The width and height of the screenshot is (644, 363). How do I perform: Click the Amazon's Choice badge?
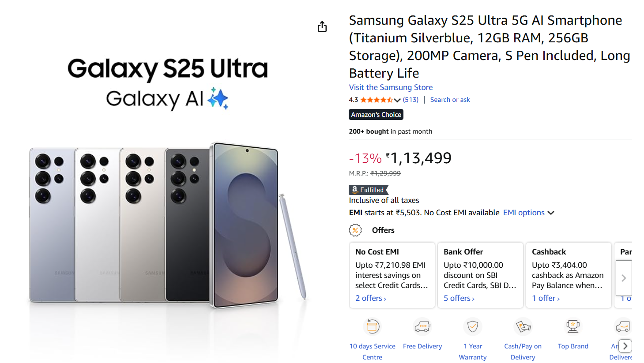[x=376, y=115]
